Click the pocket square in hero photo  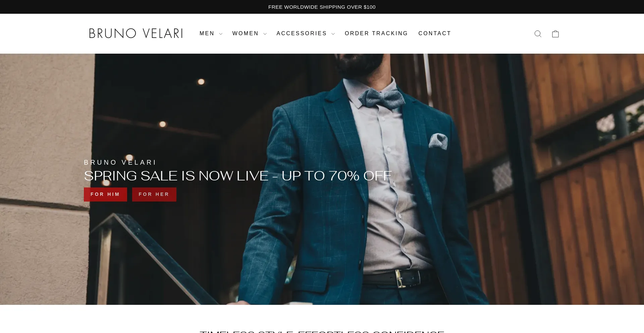438,141
